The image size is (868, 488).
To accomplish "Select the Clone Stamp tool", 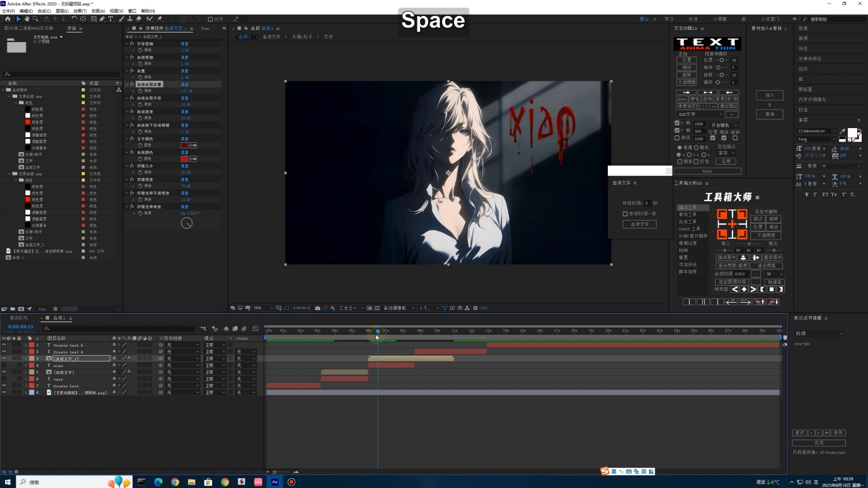I will (130, 19).
